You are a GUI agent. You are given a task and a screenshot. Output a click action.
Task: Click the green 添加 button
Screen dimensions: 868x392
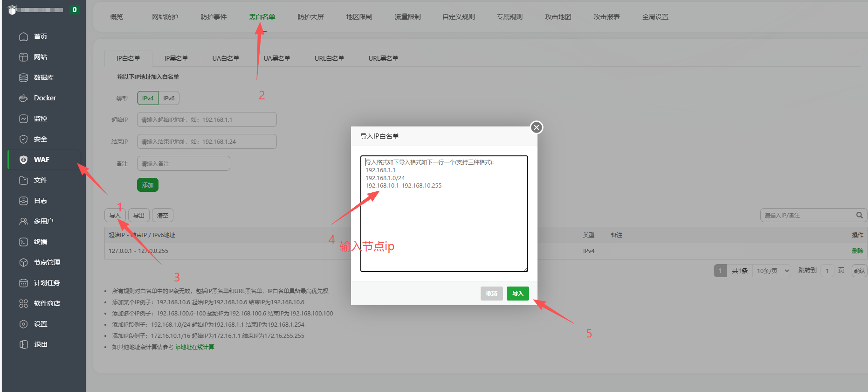148,185
